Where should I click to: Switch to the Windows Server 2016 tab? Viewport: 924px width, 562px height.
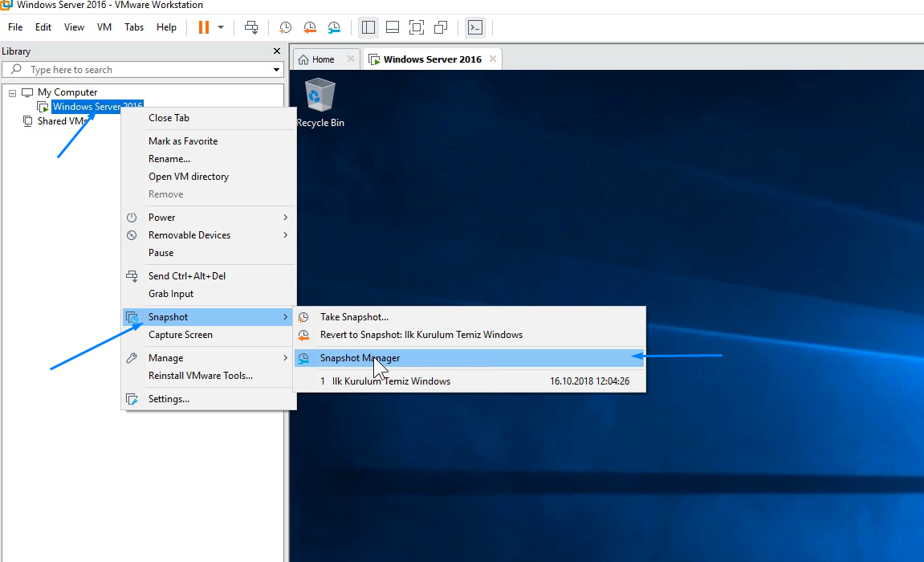click(432, 59)
